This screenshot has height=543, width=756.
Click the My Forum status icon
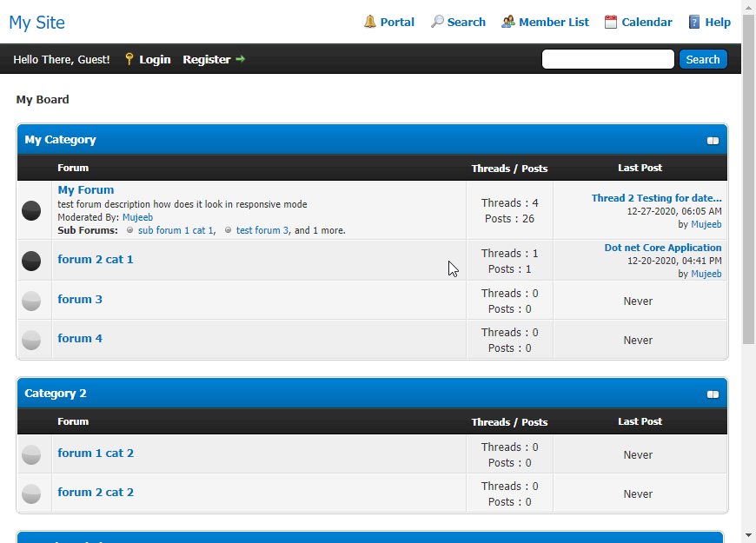pos(31,210)
